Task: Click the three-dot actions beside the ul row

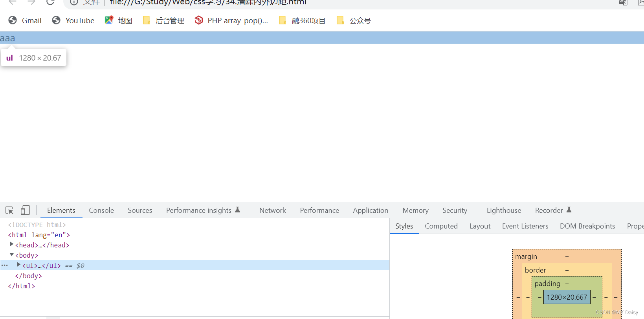Action: 5,266
